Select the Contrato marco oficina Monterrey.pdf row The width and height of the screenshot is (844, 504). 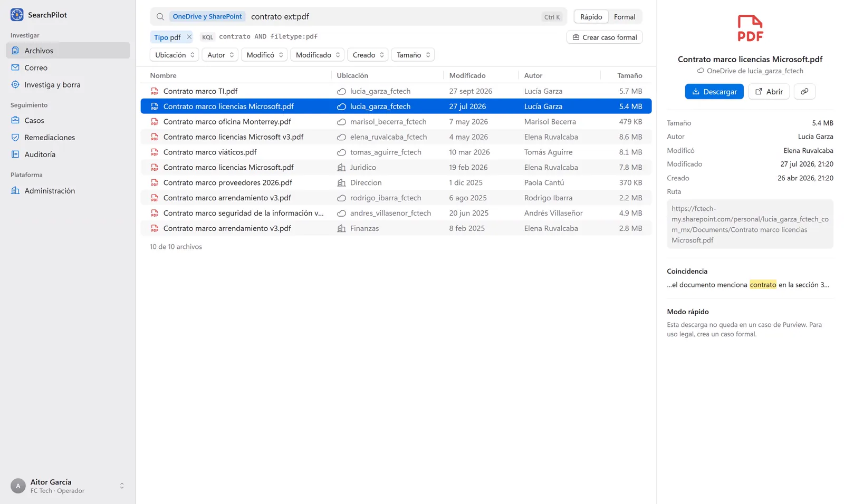(x=396, y=122)
